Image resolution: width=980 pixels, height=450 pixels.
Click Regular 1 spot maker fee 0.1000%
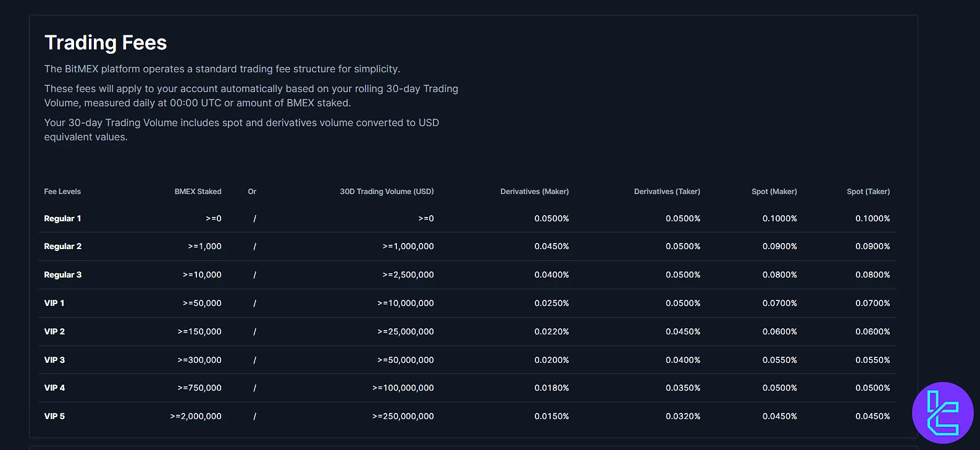(x=779, y=218)
